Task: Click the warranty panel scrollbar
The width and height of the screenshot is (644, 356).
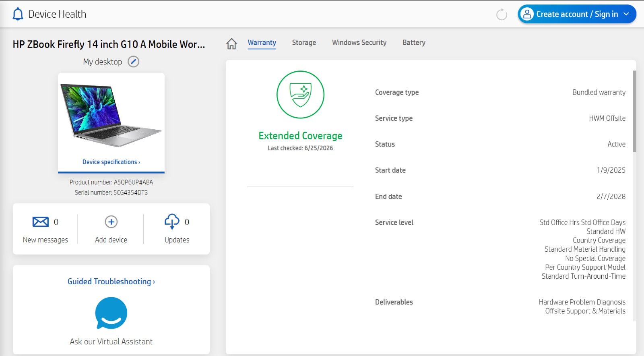Action: [x=634, y=112]
